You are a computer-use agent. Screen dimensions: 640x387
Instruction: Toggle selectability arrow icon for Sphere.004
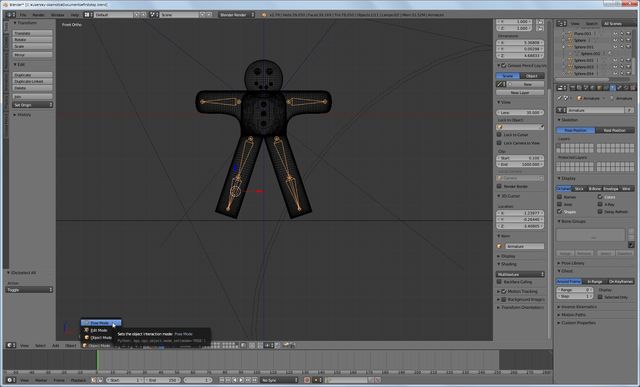pyautogui.click(x=622, y=73)
